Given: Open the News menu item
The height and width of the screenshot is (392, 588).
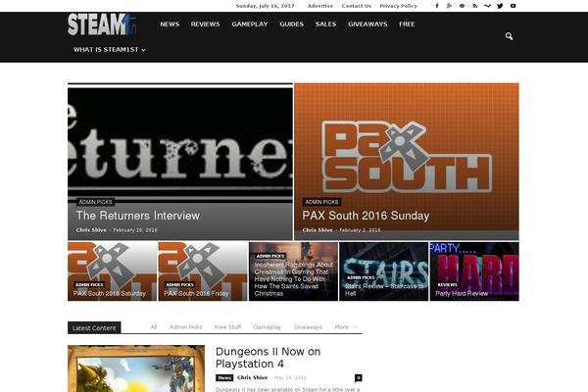Looking at the screenshot, I should coord(170,24).
